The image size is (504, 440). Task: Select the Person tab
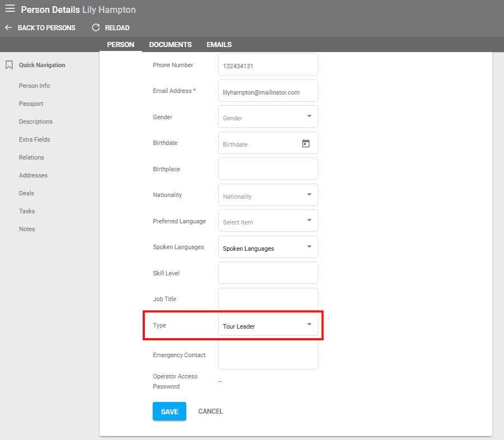(x=120, y=45)
